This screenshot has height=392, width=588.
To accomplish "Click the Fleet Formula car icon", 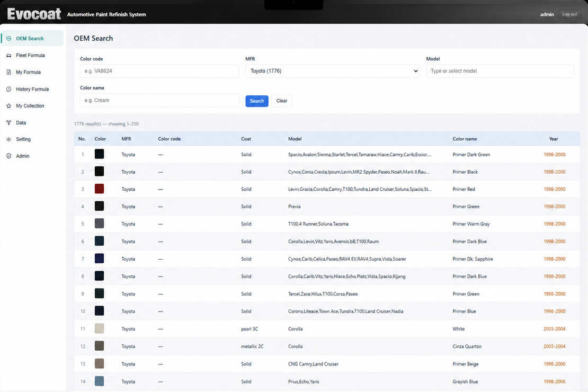I will tap(8, 55).
